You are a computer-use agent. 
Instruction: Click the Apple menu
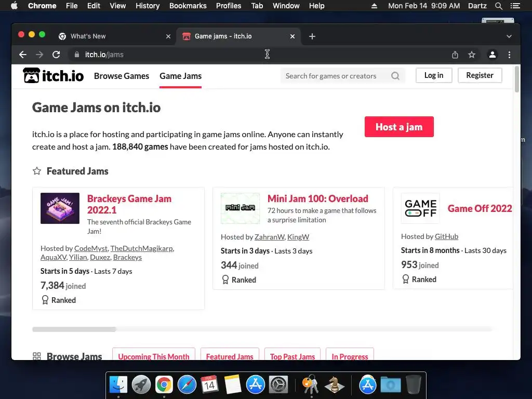pos(14,6)
